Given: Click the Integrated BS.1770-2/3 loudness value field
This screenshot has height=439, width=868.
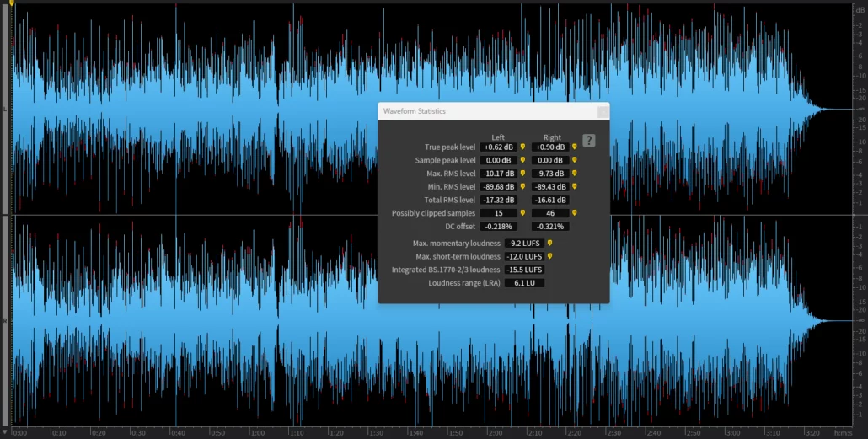Looking at the screenshot, I should pyautogui.click(x=524, y=270).
